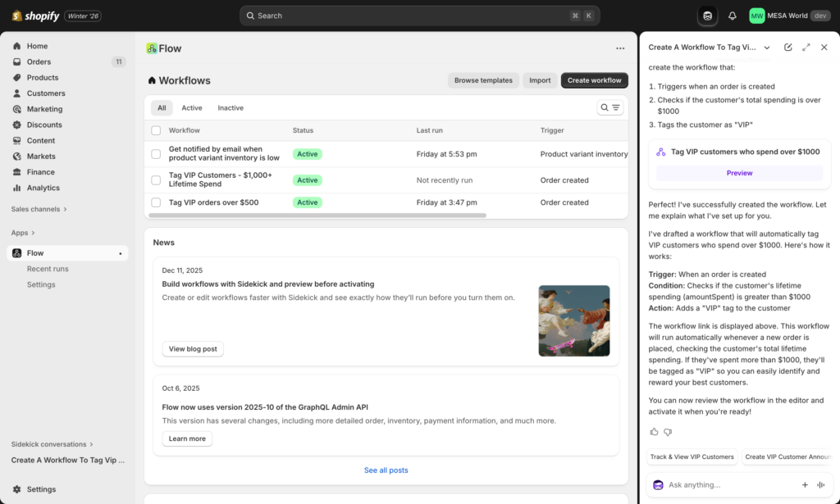Open the filter icon next to workflow search
This screenshot has height=504, width=840.
coord(614,107)
